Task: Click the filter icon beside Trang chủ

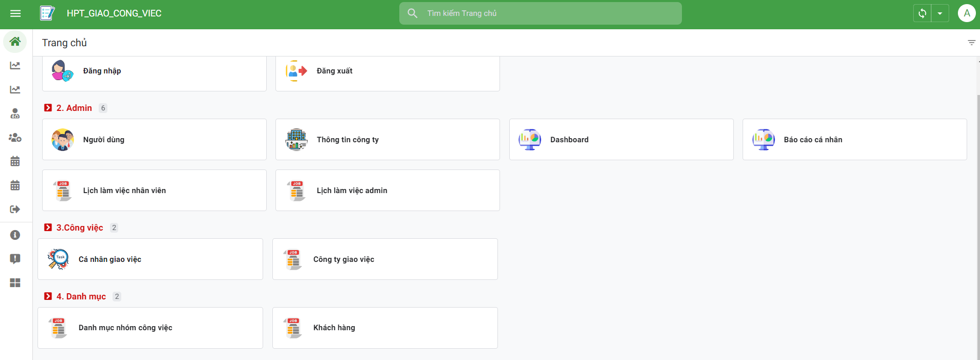Action: [x=971, y=43]
